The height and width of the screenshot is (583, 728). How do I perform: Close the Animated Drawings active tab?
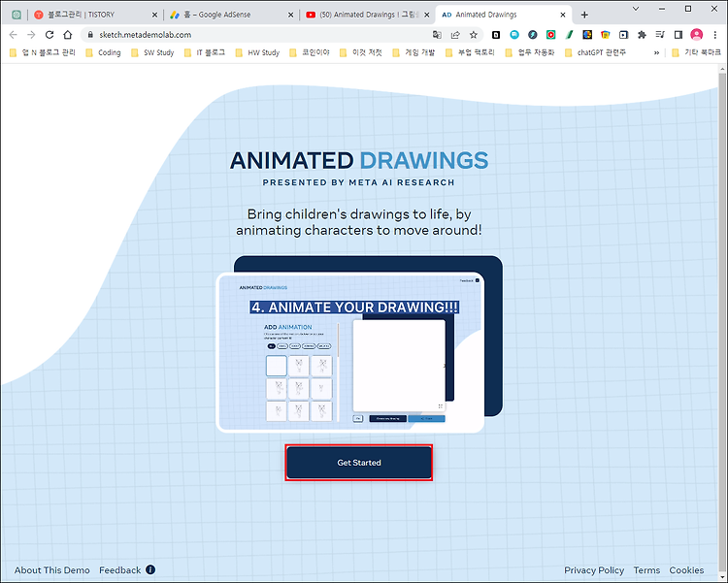click(563, 15)
